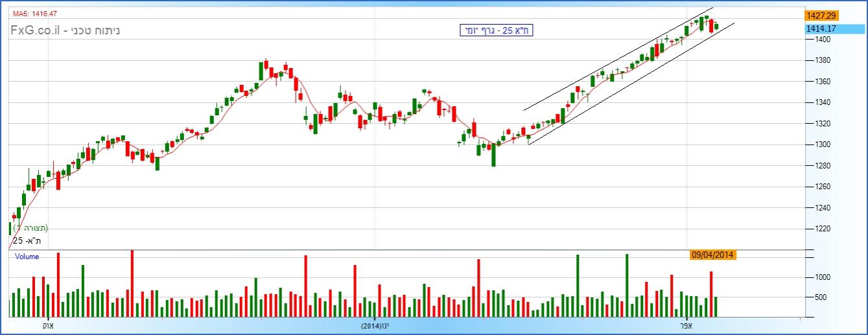Select the ת"א 25 daily chart title box

[495, 30]
